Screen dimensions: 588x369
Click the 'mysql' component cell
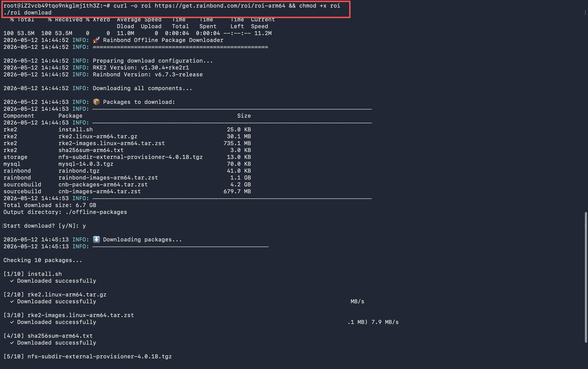coord(12,164)
